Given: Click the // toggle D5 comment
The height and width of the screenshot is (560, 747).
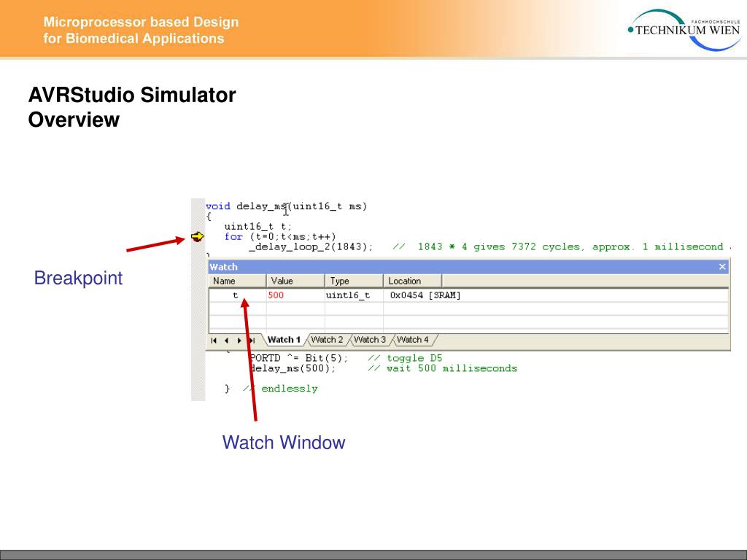Looking at the screenshot, I should pos(405,358).
